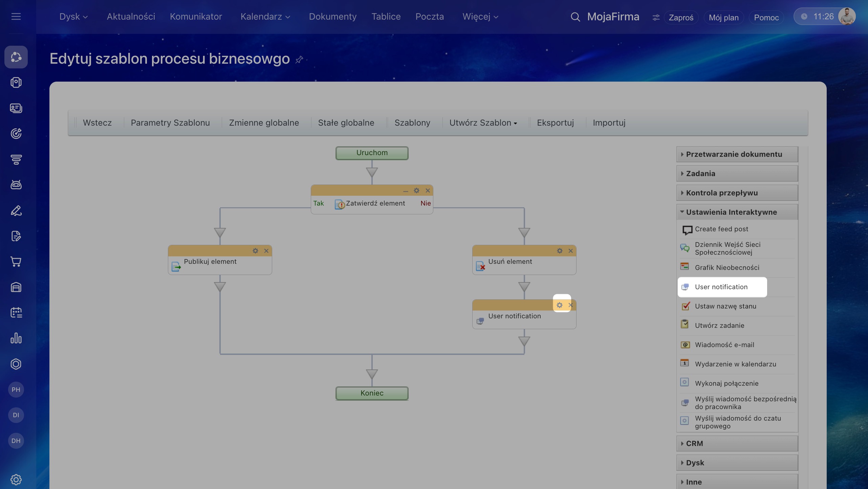Viewport: 868px width, 489px height.
Task: Minimize the Zatwierdź element block
Action: pos(406,191)
